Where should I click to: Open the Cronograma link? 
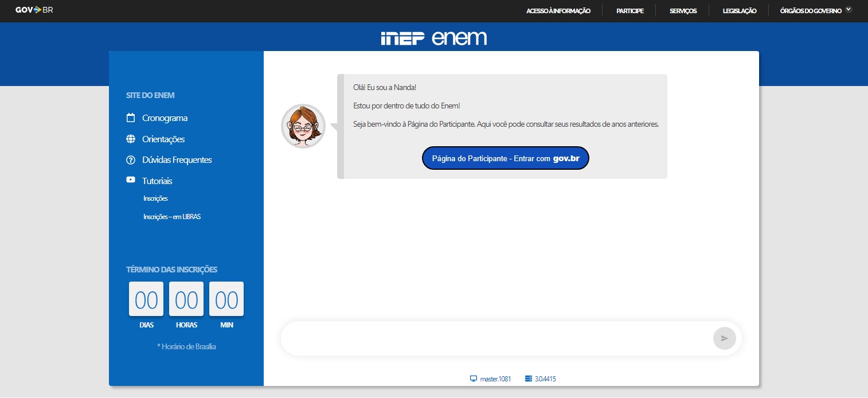point(165,118)
